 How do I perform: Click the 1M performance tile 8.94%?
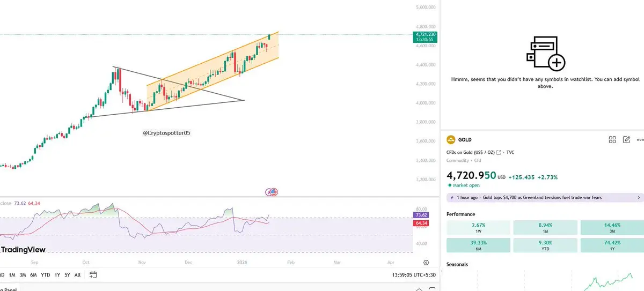point(545,228)
